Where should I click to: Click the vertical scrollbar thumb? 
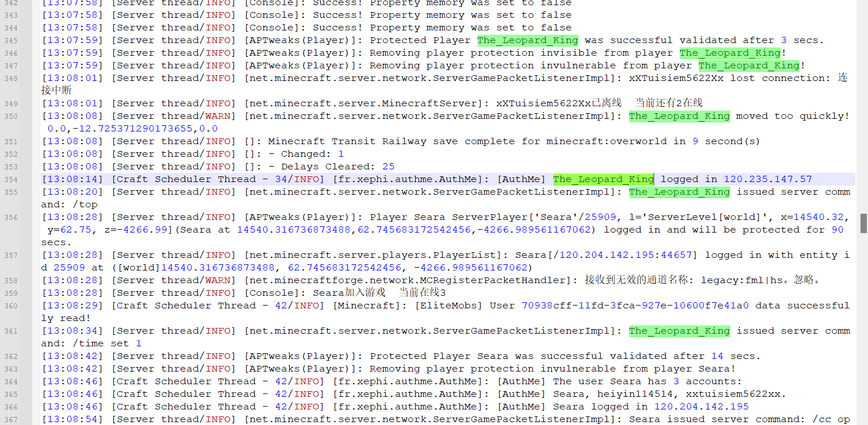[x=863, y=223]
